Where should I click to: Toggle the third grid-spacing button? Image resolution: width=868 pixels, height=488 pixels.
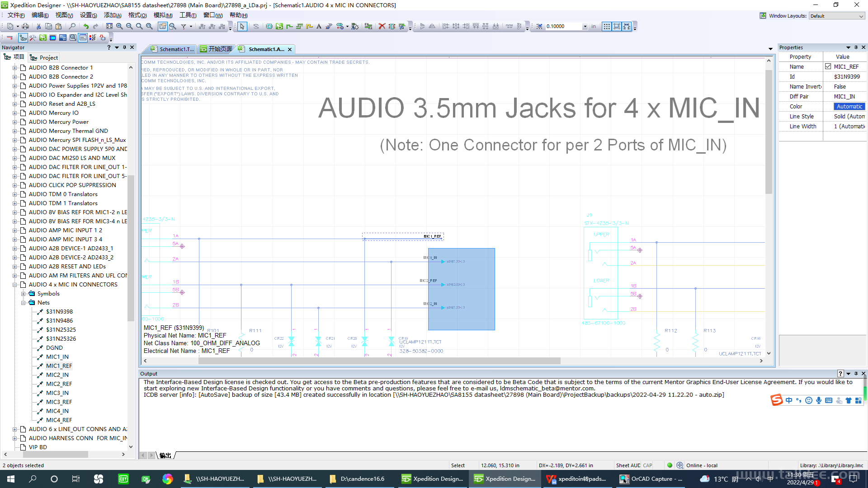point(627,26)
